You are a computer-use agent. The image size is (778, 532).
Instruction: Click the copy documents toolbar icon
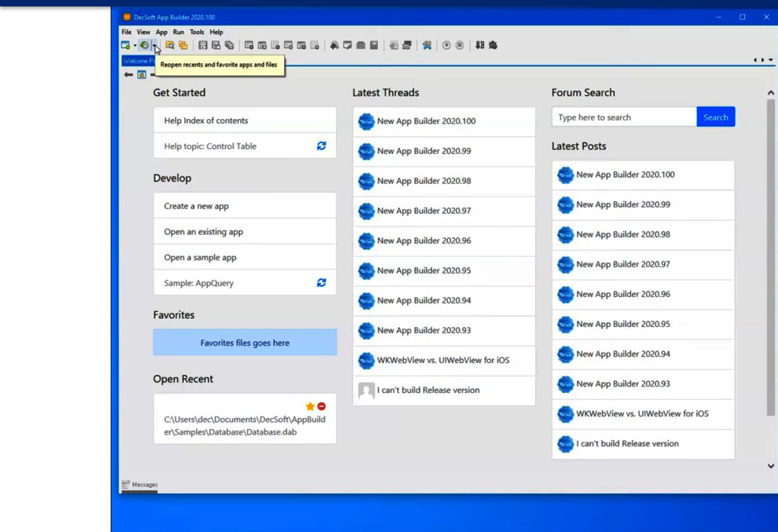pyautogui.click(x=394, y=45)
